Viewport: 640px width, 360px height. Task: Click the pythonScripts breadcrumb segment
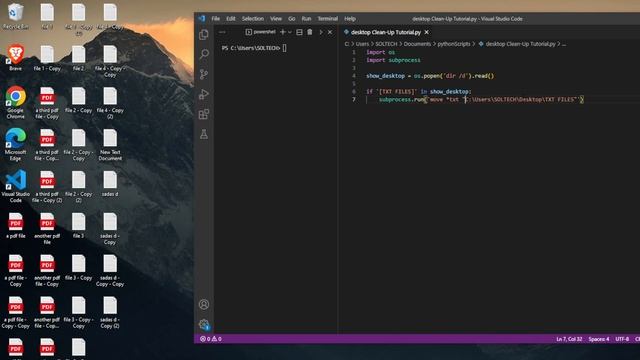coord(454,44)
